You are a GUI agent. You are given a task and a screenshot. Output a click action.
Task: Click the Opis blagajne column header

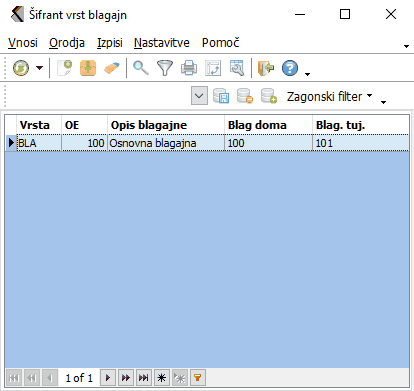(x=166, y=125)
